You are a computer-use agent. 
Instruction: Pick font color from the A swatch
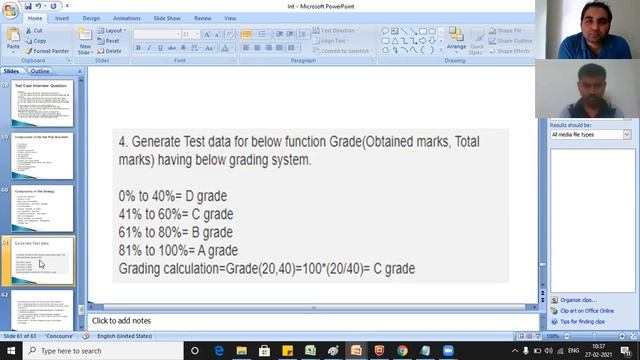coord(225,48)
